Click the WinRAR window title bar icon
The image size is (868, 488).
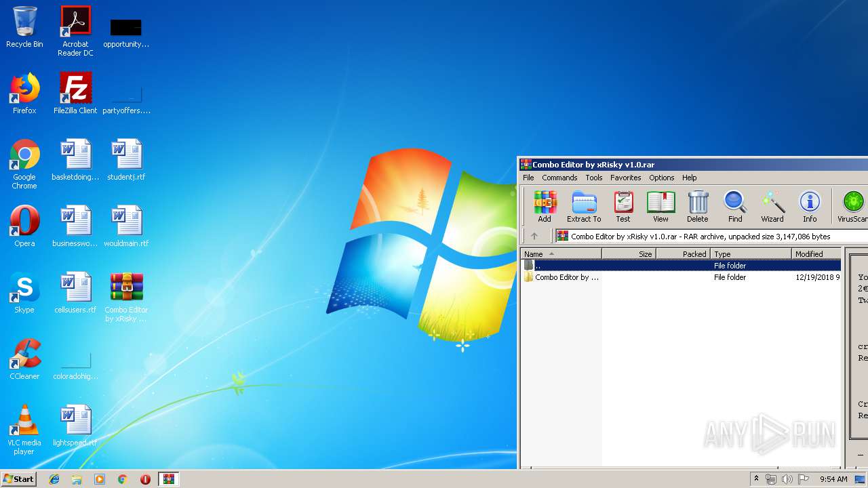(526, 164)
